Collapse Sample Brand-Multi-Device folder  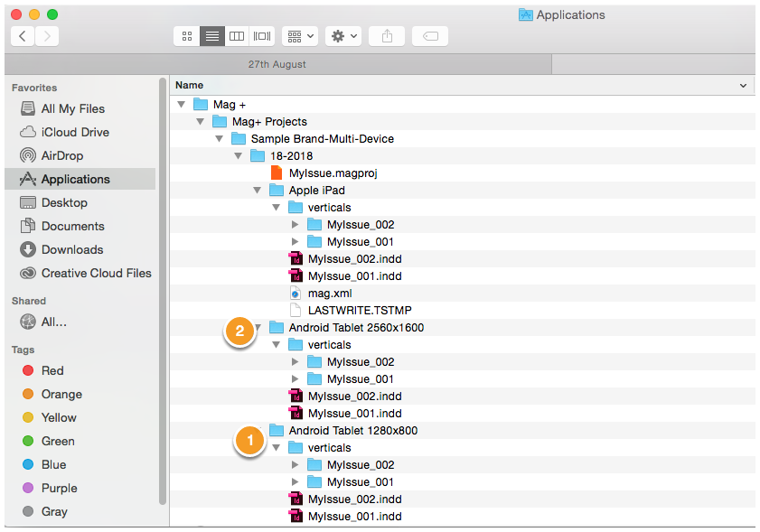click(x=219, y=138)
